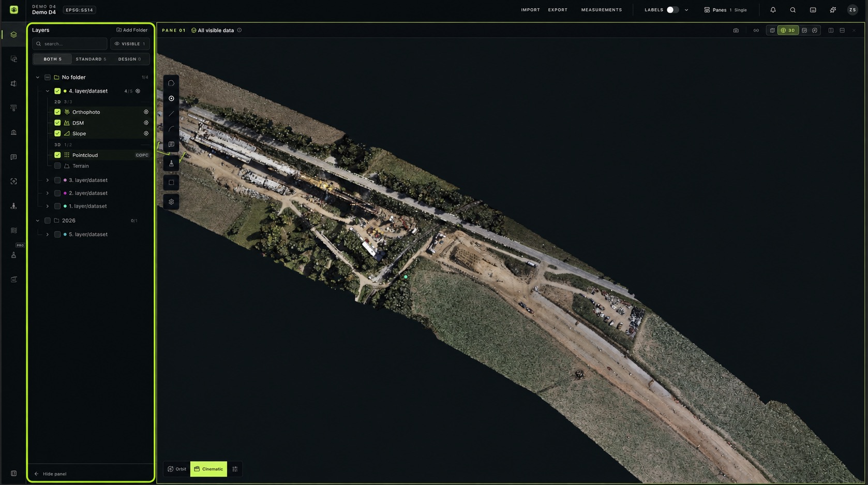Select the straight line measurement tool
This screenshot has height=485, width=868.
click(x=171, y=114)
